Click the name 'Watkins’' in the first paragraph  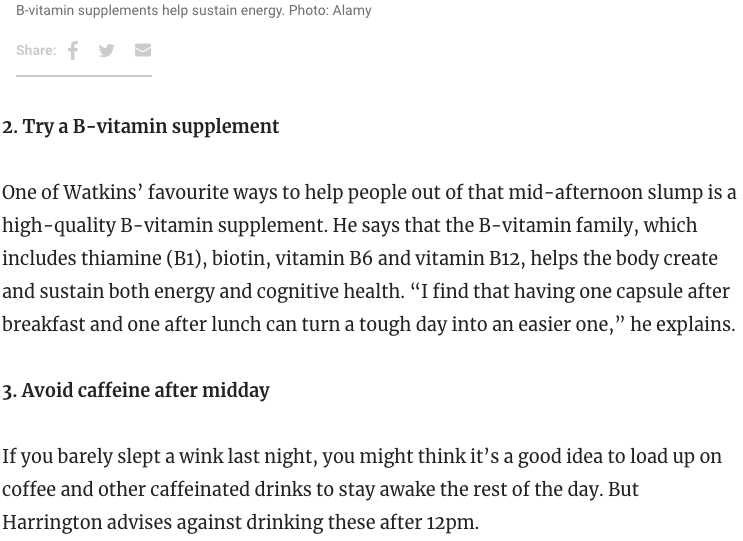(103, 193)
